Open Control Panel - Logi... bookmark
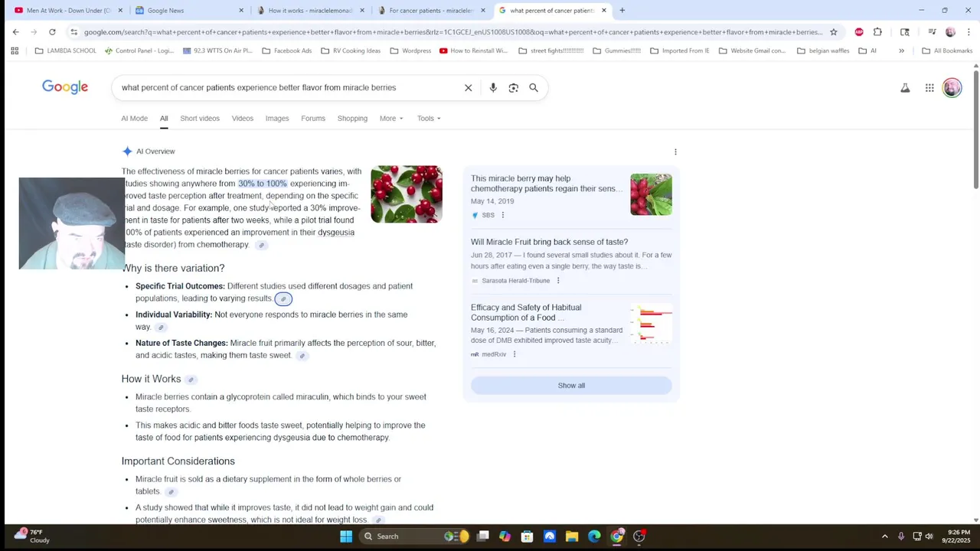 [139, 51]
